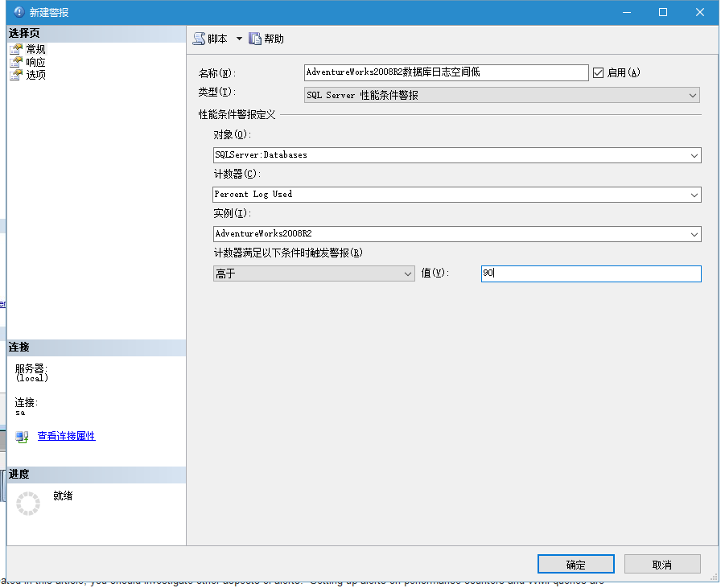Select the 响应 page in list

point(36,62)
